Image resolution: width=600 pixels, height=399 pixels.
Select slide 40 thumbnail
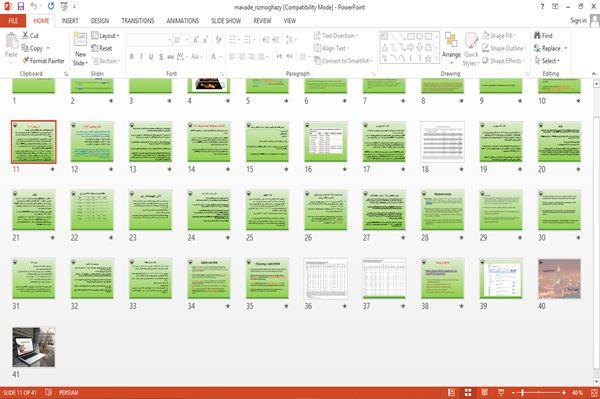click(559, 279)
